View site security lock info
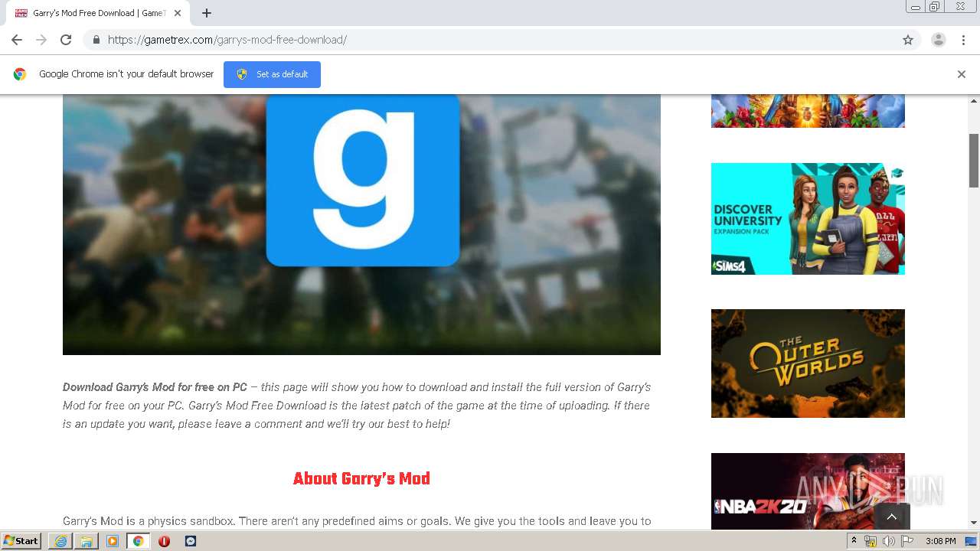 coord(96,40)
